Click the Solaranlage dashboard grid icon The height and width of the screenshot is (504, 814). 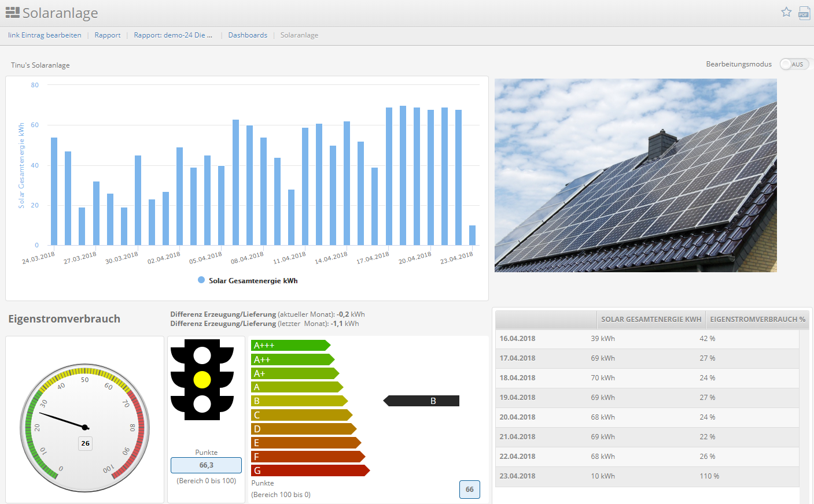[13, 13]
